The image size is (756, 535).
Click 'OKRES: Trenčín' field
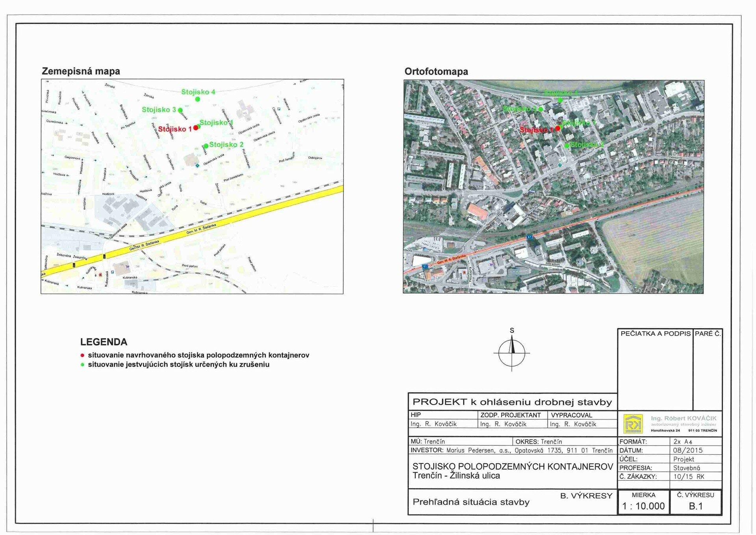click(x=539, y=442)
